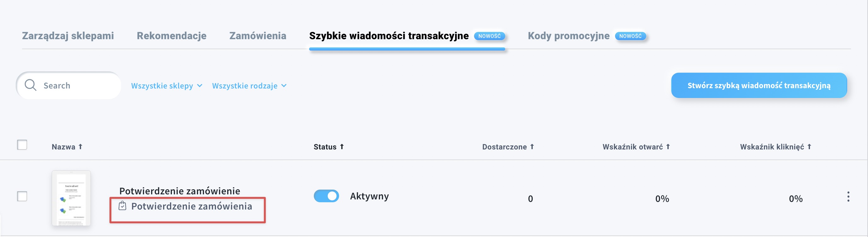Sort by Wskaźnik otwarć arrow
The image size is (868, 237).
coord(668,147)
